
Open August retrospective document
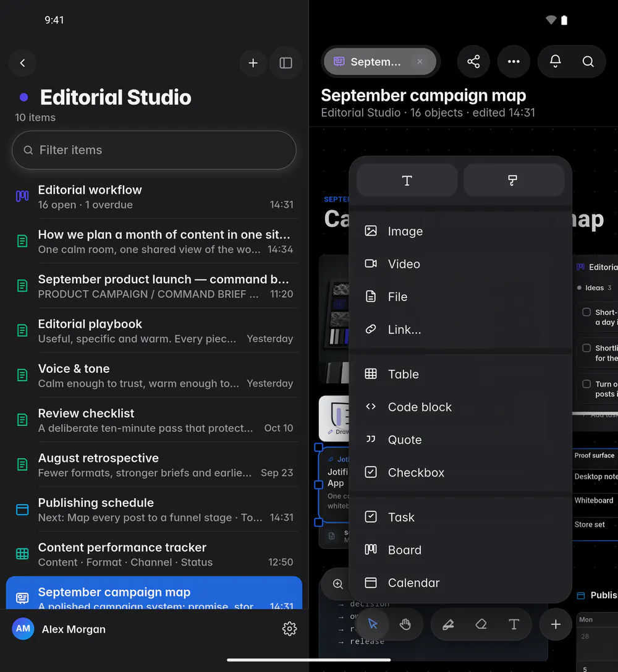pyautogui.click(x=154, y=465)
